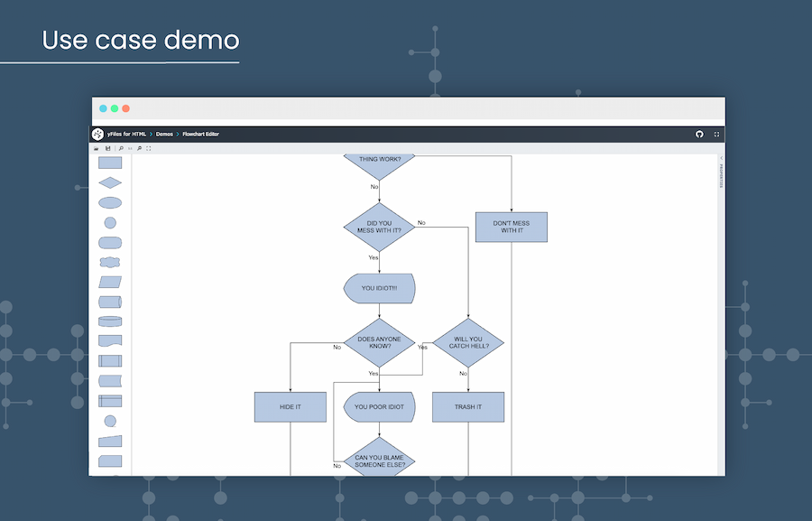This screenshot has height=521, width=812.
Task: Pick the ellipse terminator shape from the palette
Action: 109,201
